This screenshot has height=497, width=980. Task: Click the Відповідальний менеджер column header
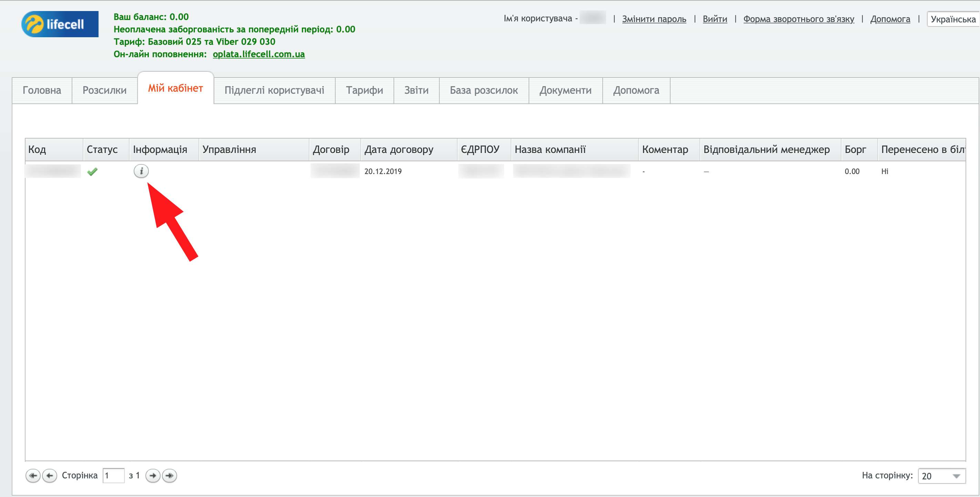(x=770, y=150)
